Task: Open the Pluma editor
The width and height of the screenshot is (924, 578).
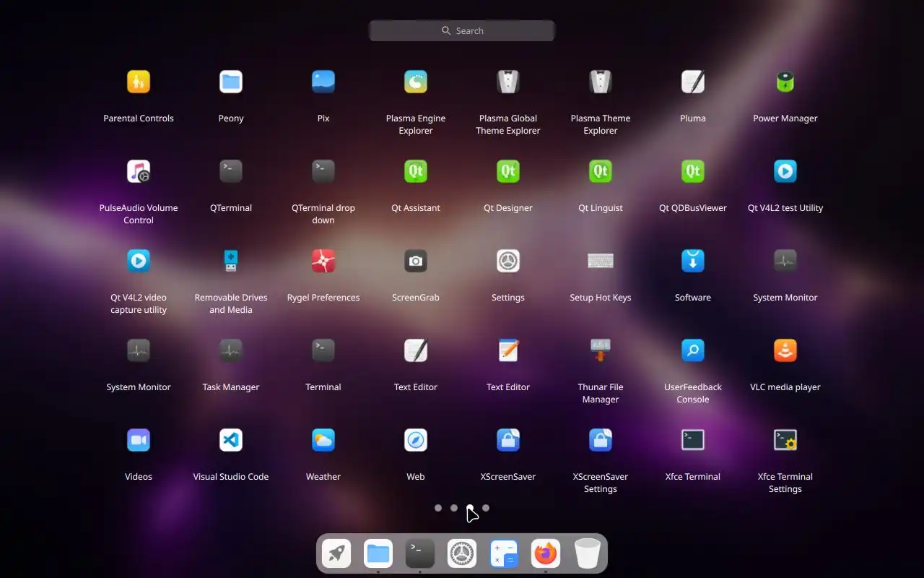Action: coord(693,82)
